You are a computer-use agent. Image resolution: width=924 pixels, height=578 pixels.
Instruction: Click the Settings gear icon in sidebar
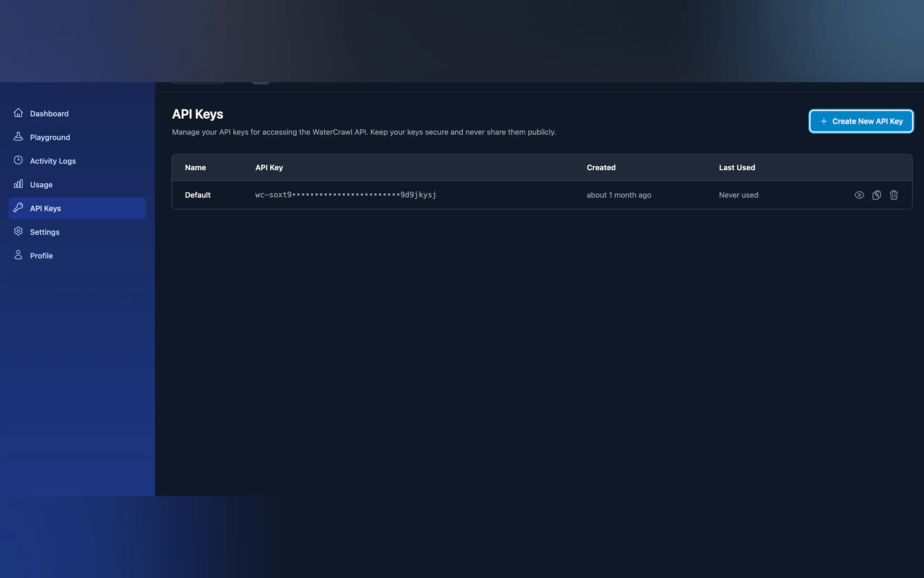click(18, 231)
